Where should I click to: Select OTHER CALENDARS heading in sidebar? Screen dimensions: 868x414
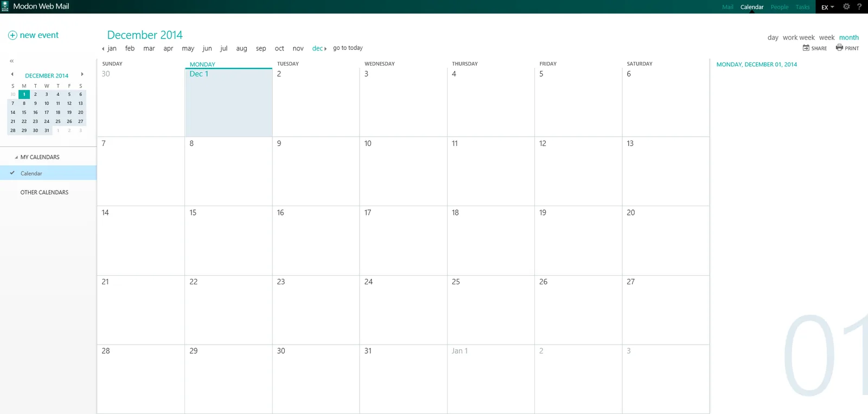click(x=44, y=193)
